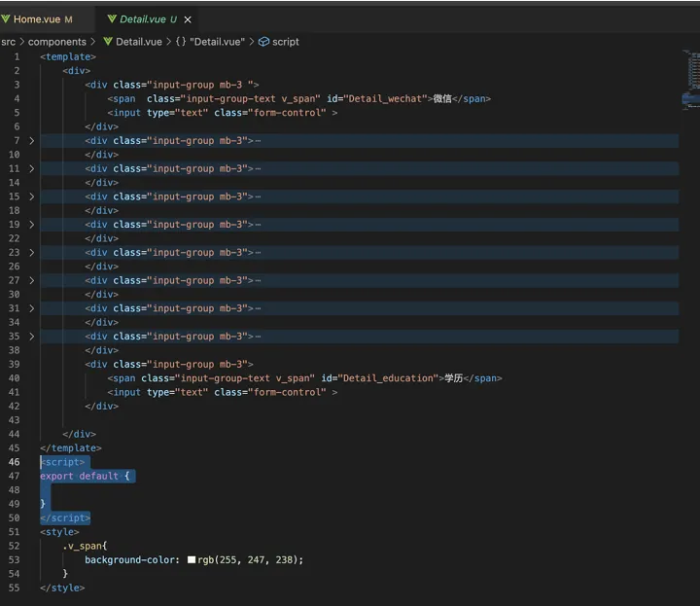The image size is (700, 606).
Task: Click the input type="text" on line 5
Action: [x=223, y=113]
